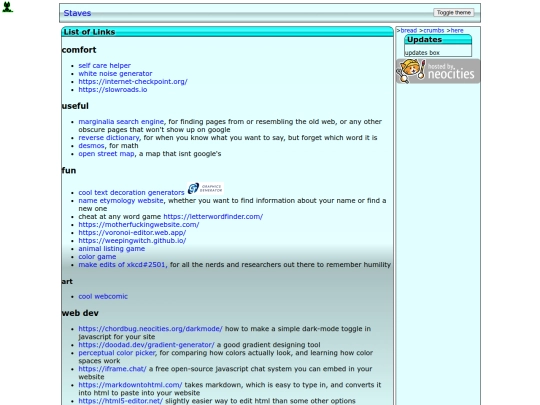Click the 'hosted by neocities' text
The width and height of the screenshot is (540, 405).
point(451,71)
